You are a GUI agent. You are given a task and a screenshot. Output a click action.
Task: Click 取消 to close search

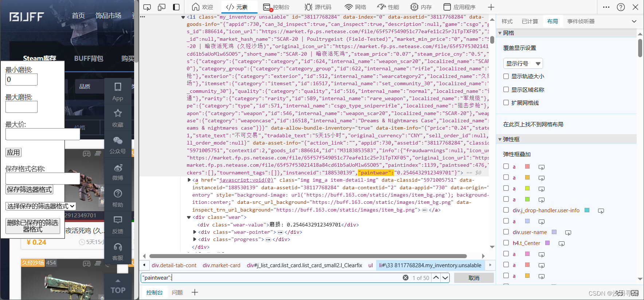click(474, 278)
